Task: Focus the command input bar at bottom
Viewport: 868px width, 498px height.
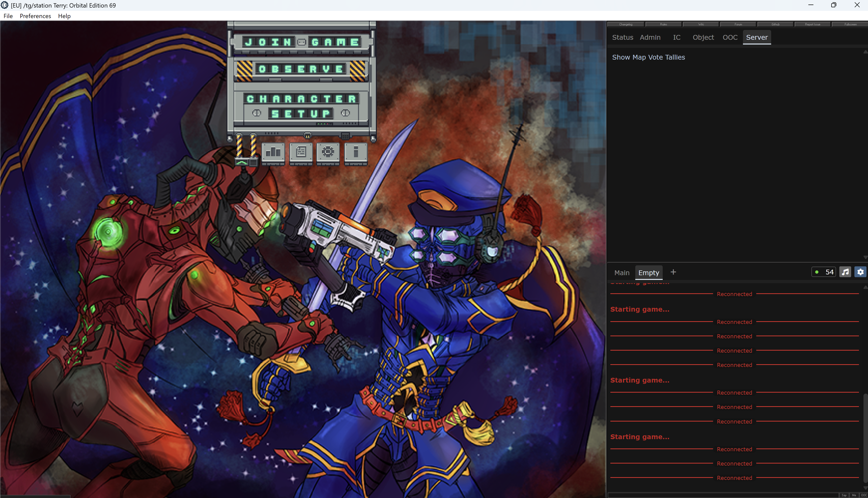Action: [x=723, y=495]
